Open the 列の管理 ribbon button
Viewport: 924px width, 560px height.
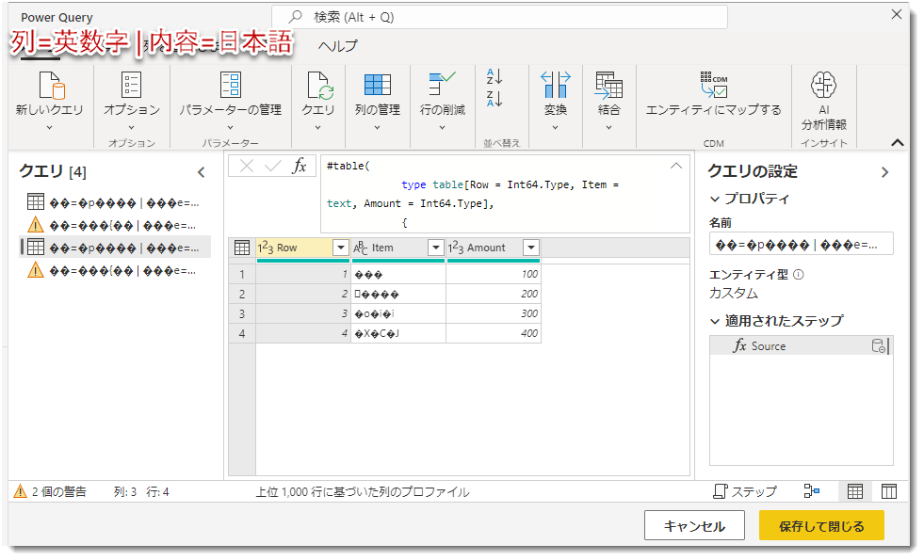377,100
